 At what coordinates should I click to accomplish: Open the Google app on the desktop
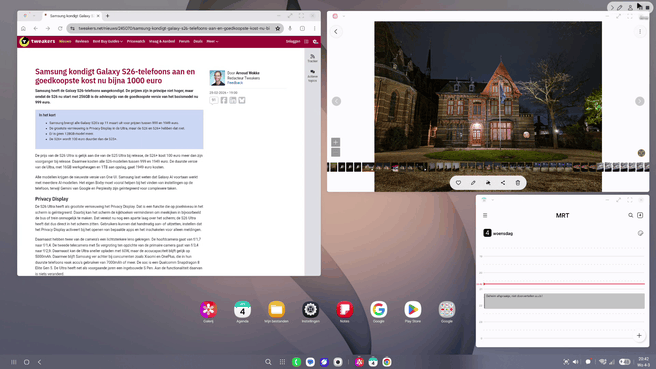pyautogui.click(x=379, y=312)
